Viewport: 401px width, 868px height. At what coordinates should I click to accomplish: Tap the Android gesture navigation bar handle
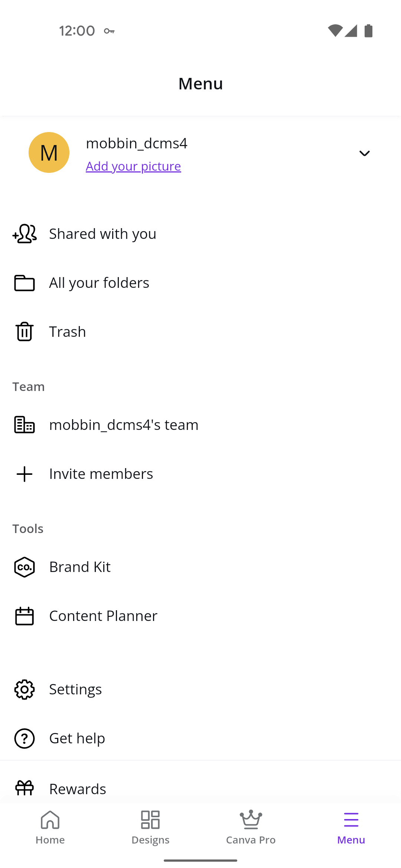(x=200, y=860)
